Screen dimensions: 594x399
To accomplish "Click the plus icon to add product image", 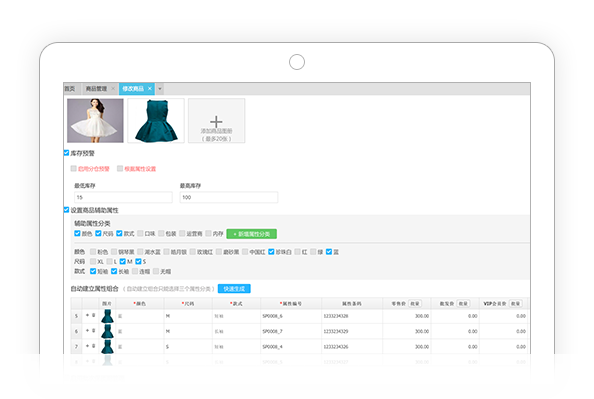I will pyautogui.click(x=216, y=122).
